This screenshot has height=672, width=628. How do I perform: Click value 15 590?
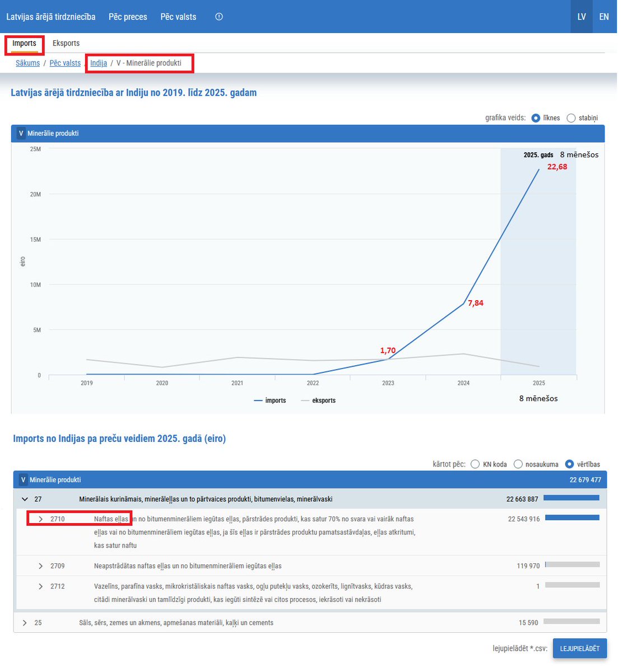528,623
